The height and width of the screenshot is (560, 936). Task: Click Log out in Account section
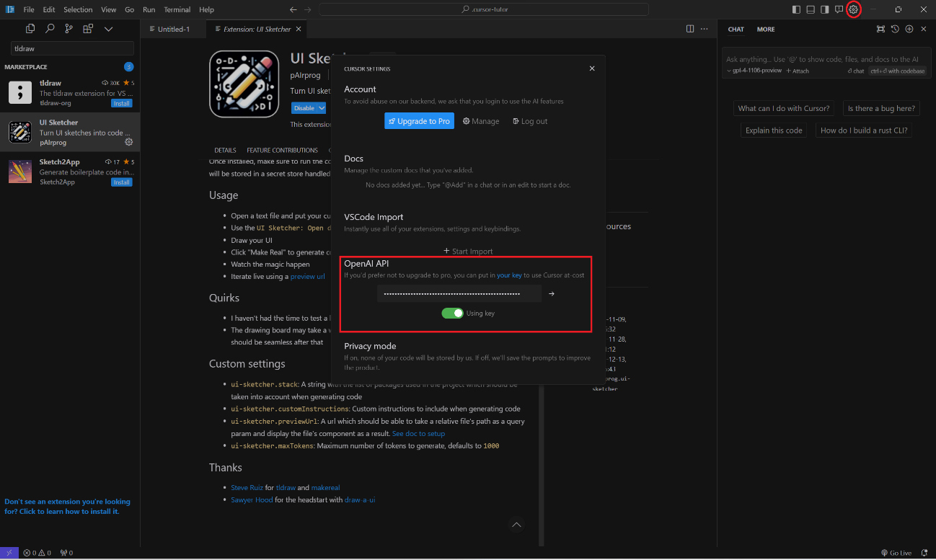(530, 121)
